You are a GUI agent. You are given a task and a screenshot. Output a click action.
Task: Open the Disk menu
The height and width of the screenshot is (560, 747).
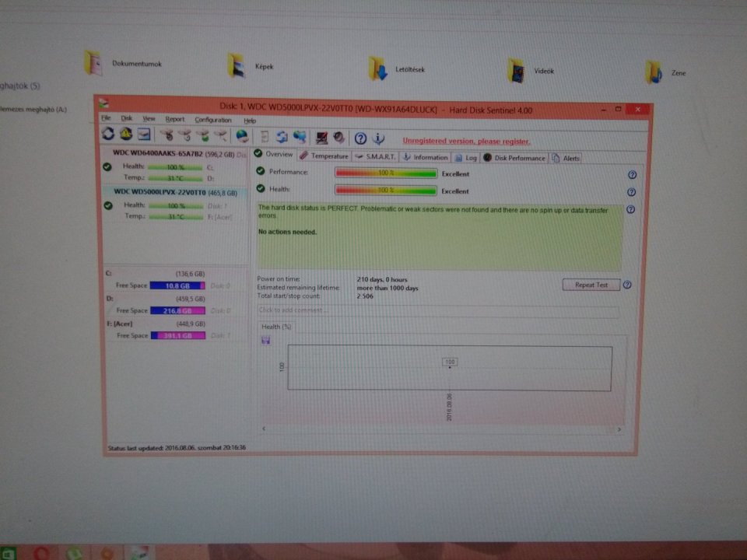click(126, 118)
